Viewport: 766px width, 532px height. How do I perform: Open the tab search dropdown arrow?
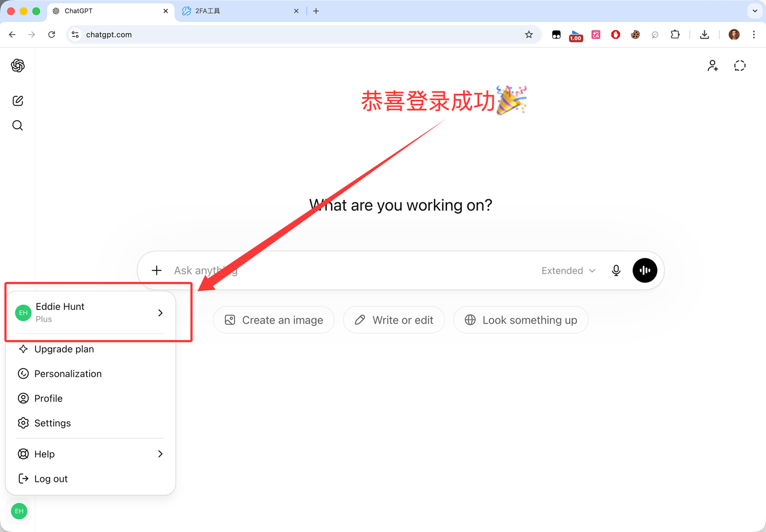754,11
